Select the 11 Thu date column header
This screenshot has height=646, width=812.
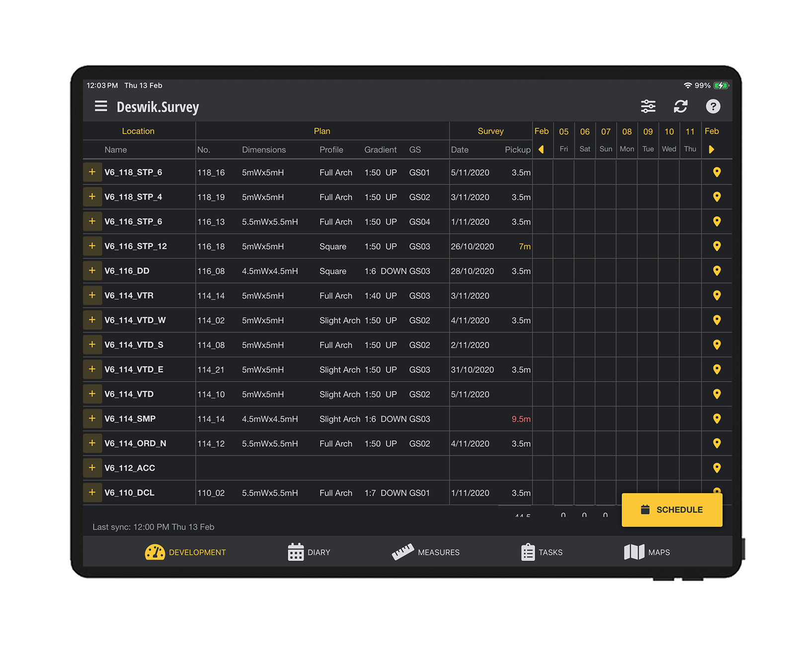click(x=690, y=140)
